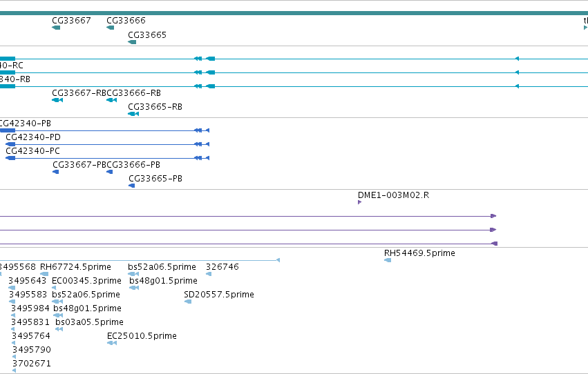Select the bs03a05.5prime EST glyph
588x374 pixels.
point(59,329)
